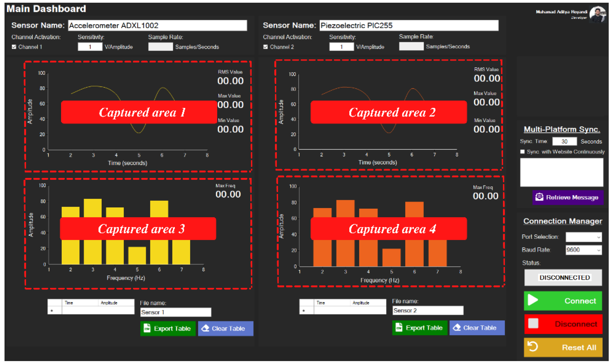Viewport: 611px width, 364px height.
Task: Expand the Baud Rate dropdown arrow
Action: coord(599,250)
